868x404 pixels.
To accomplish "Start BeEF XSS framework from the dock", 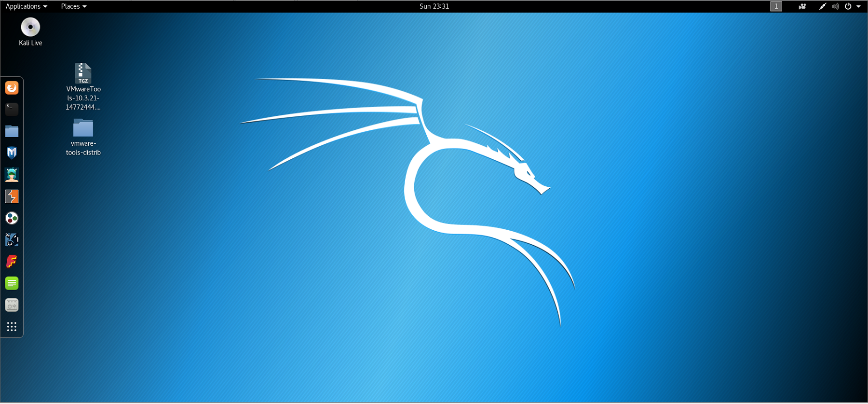I will click(12, 240).
